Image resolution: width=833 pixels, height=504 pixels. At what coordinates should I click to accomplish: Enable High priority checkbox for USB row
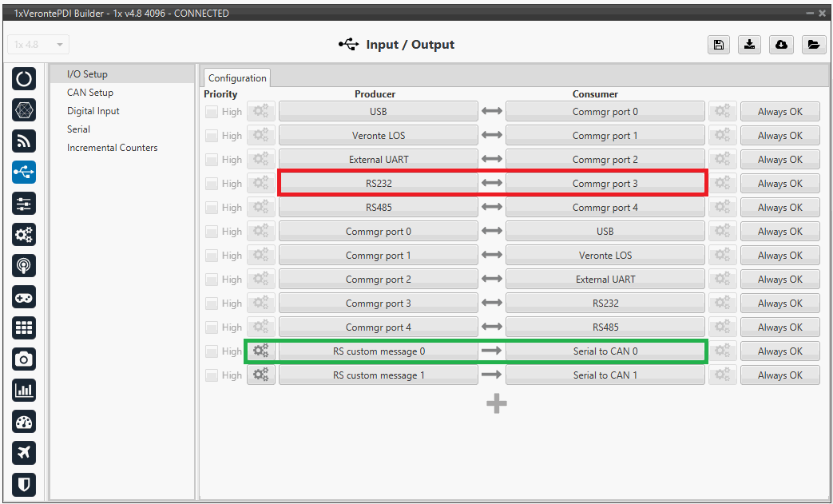tap(212, 112)
